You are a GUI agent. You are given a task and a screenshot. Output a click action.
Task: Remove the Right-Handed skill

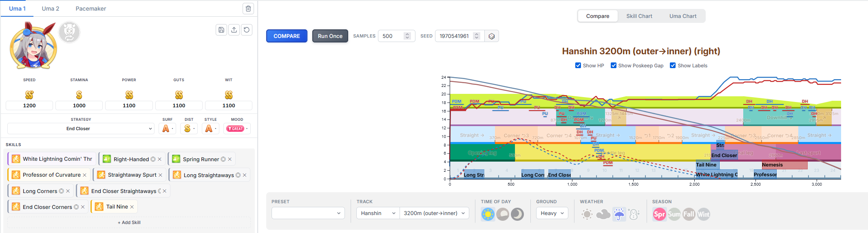pos(160,159)
